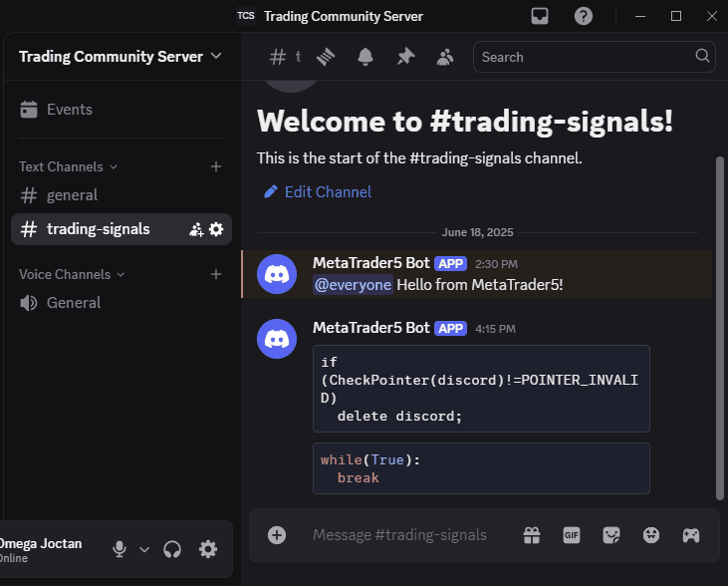This screenshot has width=728, height=586.
Task: Open the sticker picker
Action: point(611,535)
